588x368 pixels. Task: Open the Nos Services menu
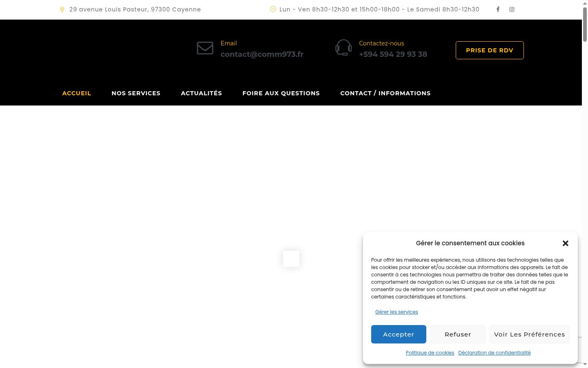136,93
